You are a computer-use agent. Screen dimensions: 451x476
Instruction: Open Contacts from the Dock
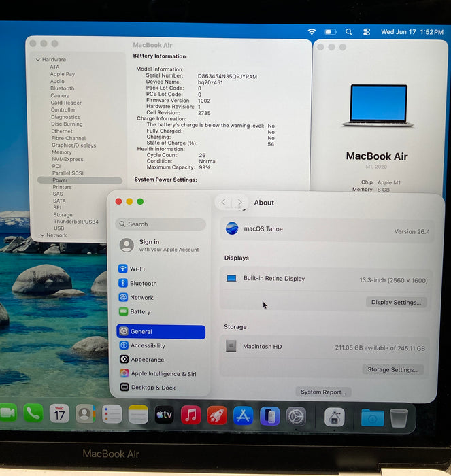pos(85,413)
